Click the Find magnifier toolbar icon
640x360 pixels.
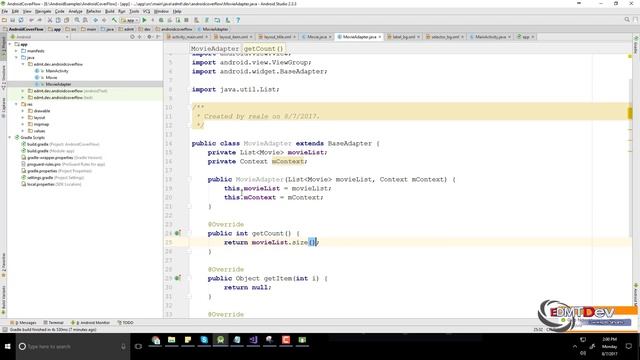tap(77, 20)
